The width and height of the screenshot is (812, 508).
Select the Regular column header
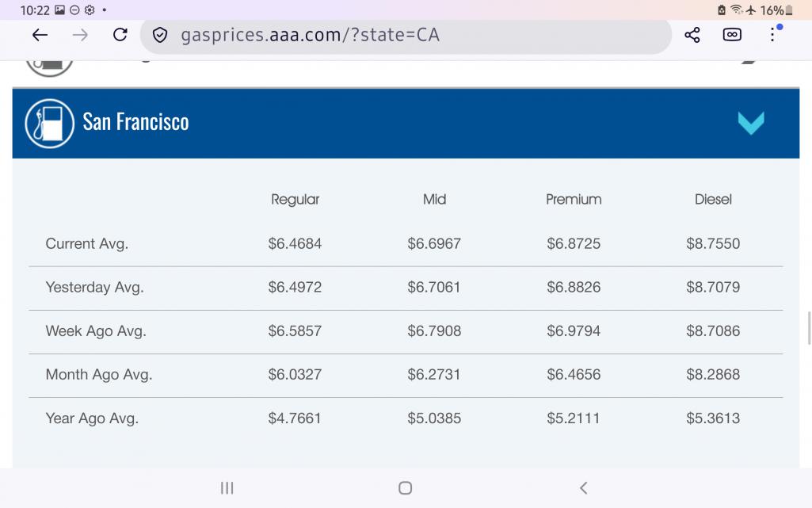[295, 200]
